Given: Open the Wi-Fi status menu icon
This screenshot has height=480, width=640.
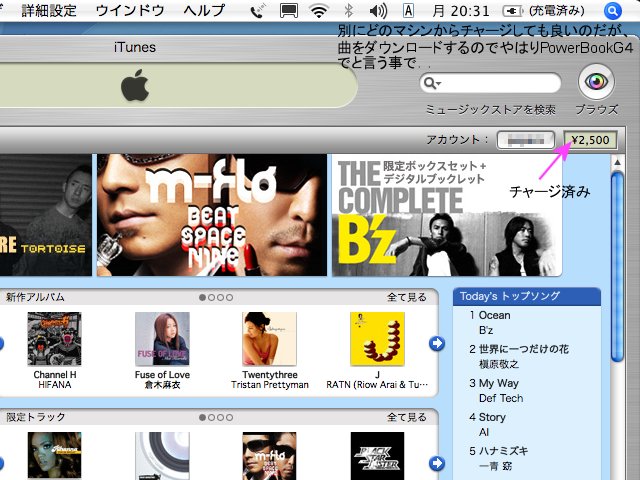Looking at the screenshot, I should click(319, 11).
